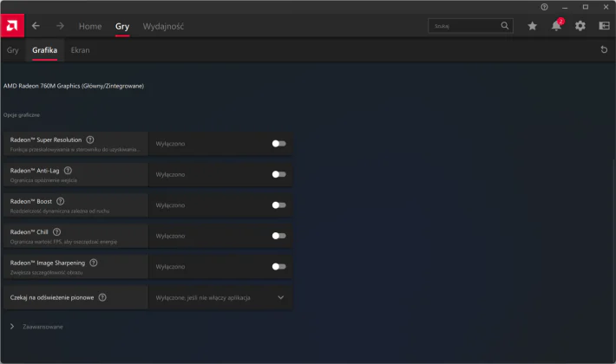The image size is (616, 364).
Task: Go forward with the right arrow
Action: click(60, 26)
